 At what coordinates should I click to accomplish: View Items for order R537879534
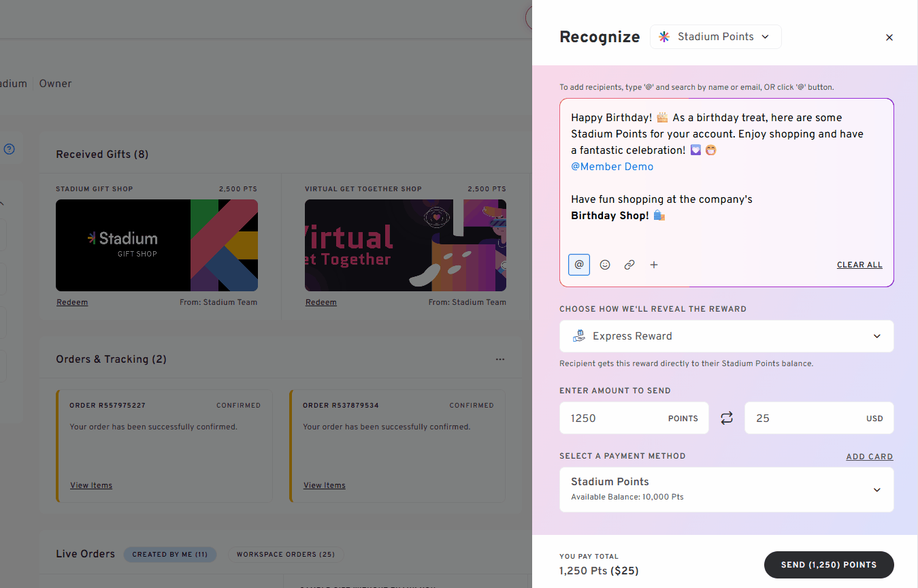[325, 485]
